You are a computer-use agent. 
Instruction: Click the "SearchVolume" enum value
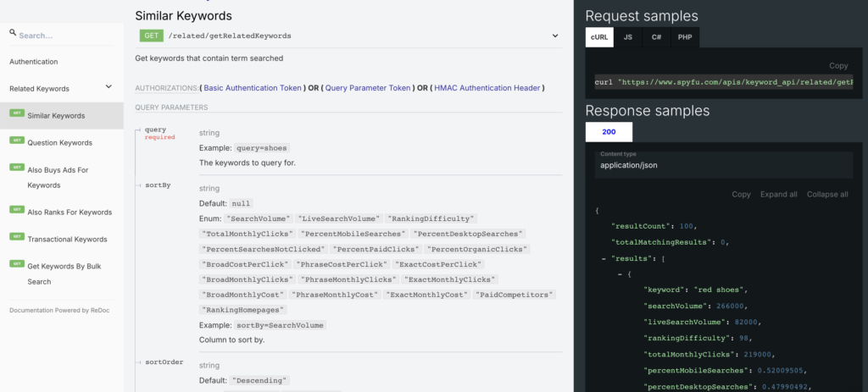(x=258, y=218)
